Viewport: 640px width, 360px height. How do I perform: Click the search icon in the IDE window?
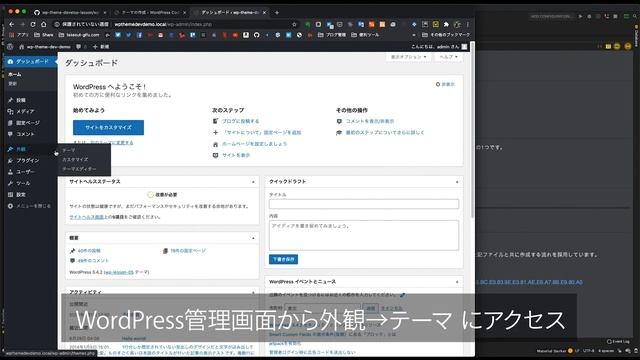(x=636, y=16)
